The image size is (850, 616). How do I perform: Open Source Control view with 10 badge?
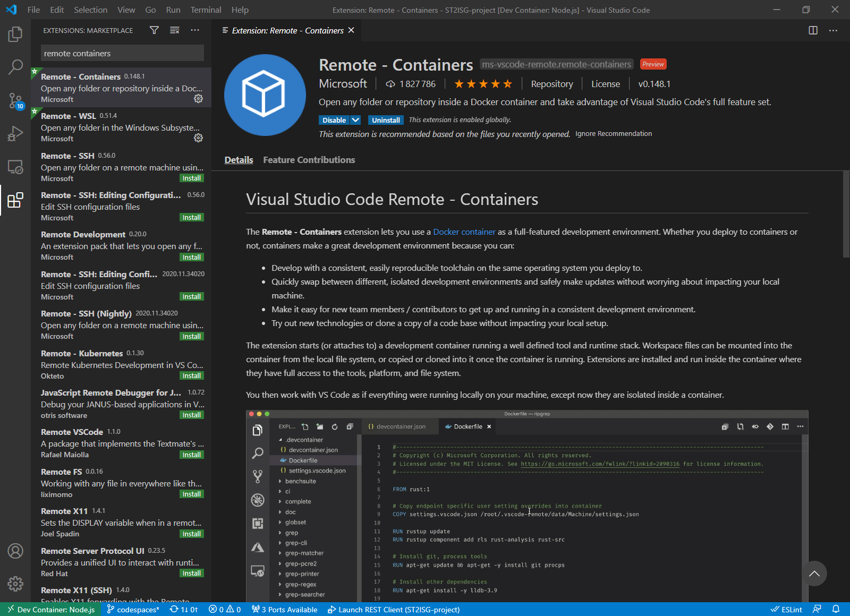(15, 100)
